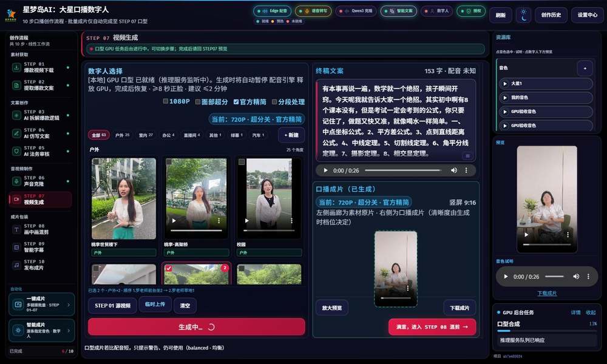Click the STEP 10 music note icon
The height and width of the screenshot is (364, 607).
pos(16,265)
